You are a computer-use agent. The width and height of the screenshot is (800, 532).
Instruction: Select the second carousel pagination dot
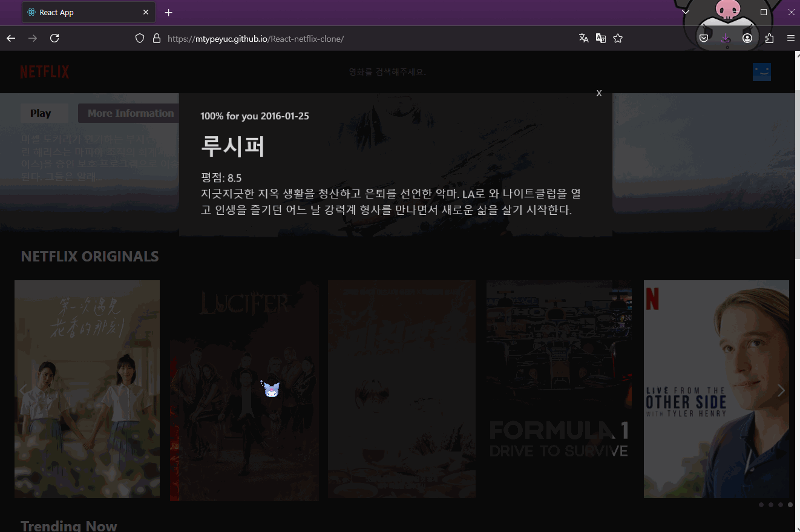coord(771,505)
